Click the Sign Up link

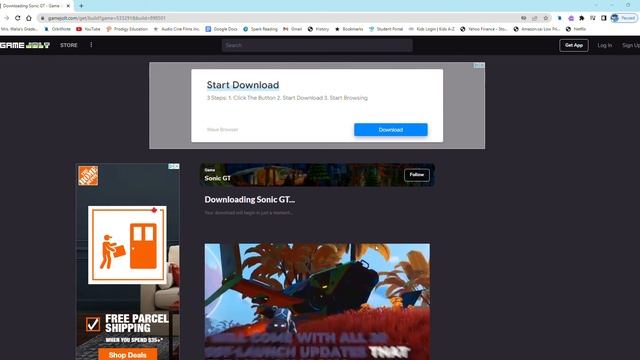(x=631, y=45)
